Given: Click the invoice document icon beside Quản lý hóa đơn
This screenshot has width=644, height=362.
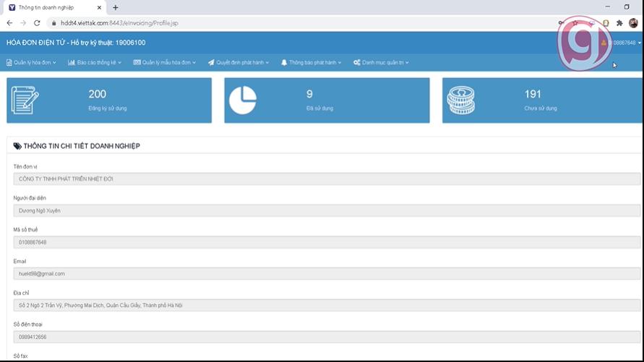Looking at the screenshot, I should [9, 62].
